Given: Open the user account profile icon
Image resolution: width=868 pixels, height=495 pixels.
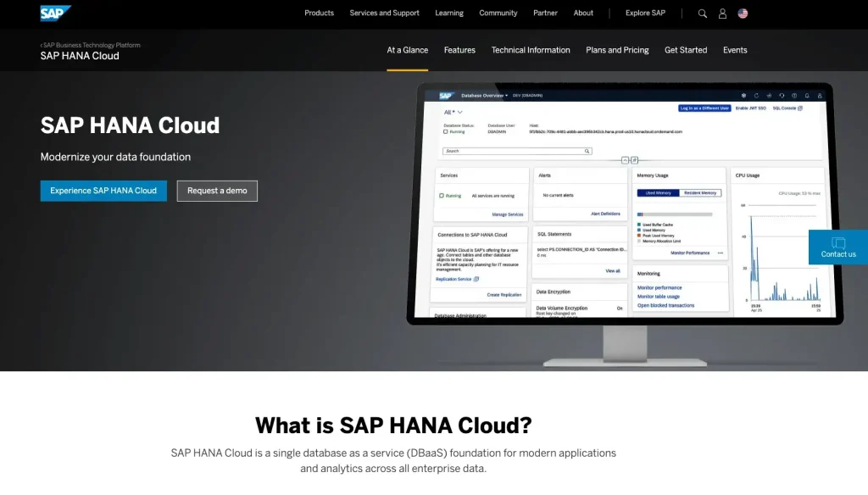Looking at the screenshot, I should pyautogui.click(x=722, y=14).
